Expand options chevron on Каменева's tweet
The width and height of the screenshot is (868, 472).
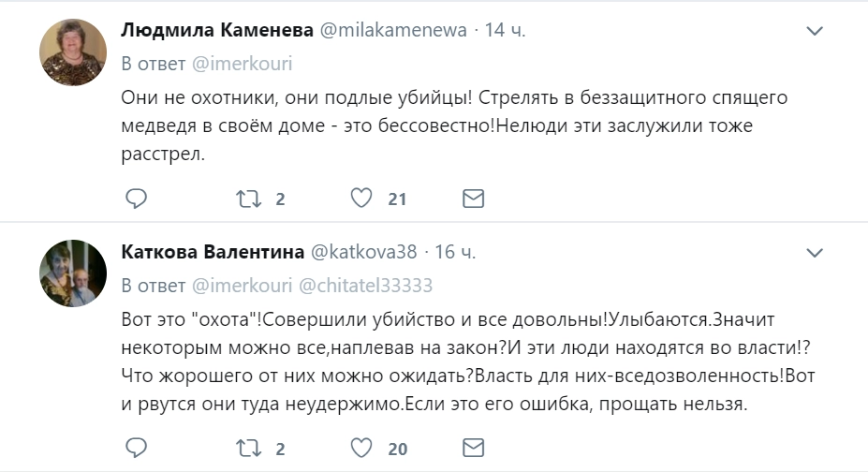pos(815,31)
